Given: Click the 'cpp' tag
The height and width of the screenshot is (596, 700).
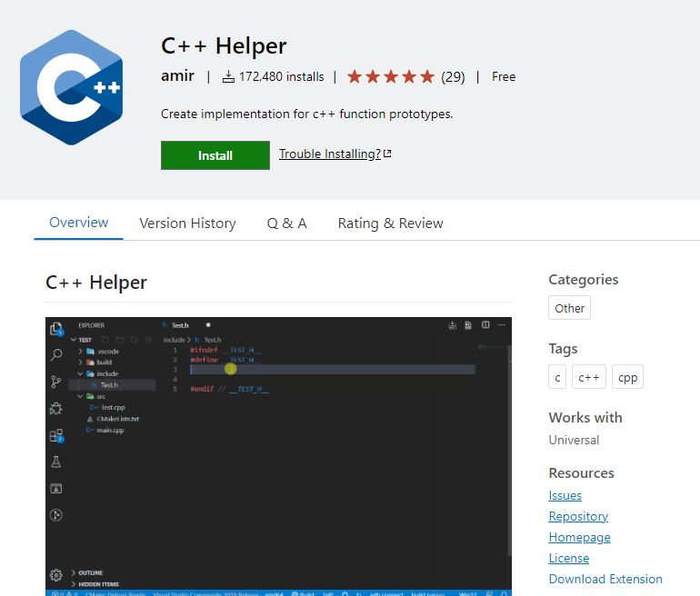Looking at the screenshot, I should pyautogui.click(x=627, y=377).
